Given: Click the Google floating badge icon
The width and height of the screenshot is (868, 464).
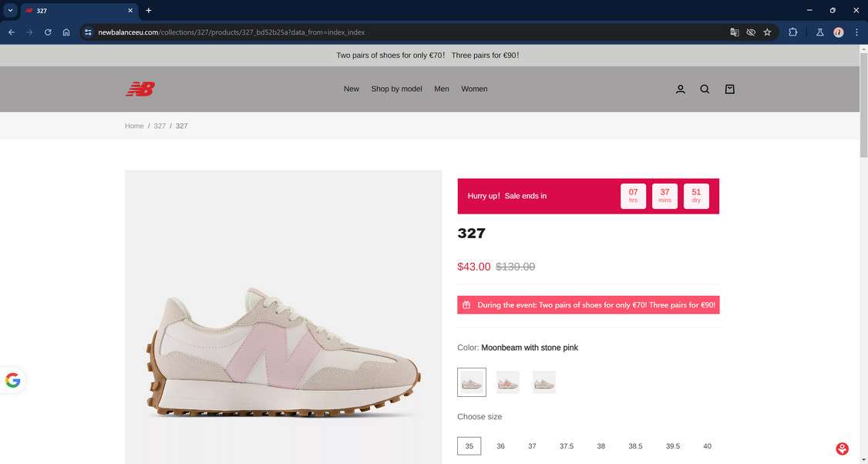Looking at the screenshot, I should tap(13, 380).
